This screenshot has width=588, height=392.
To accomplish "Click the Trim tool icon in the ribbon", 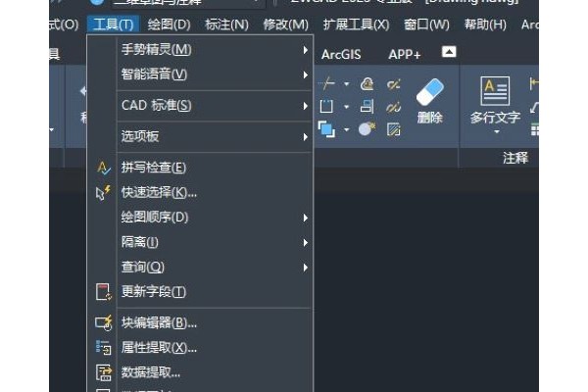I will (x=327, y=83).
